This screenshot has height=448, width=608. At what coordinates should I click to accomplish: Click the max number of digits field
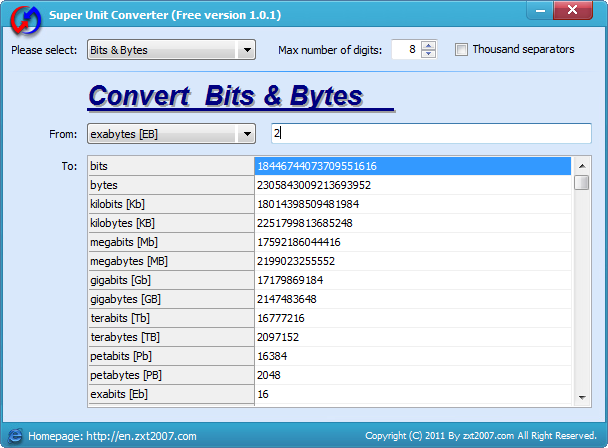(406, 49)
